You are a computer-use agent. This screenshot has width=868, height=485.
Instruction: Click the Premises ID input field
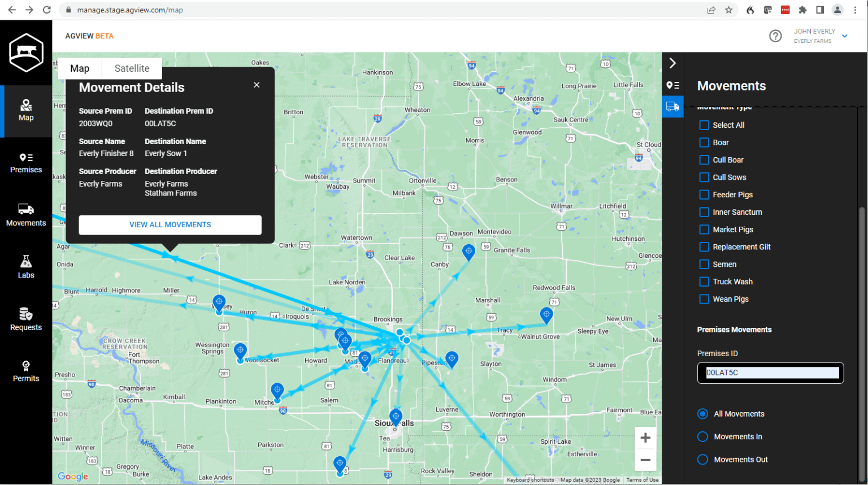pyautogui.click(x=770, y=373)
